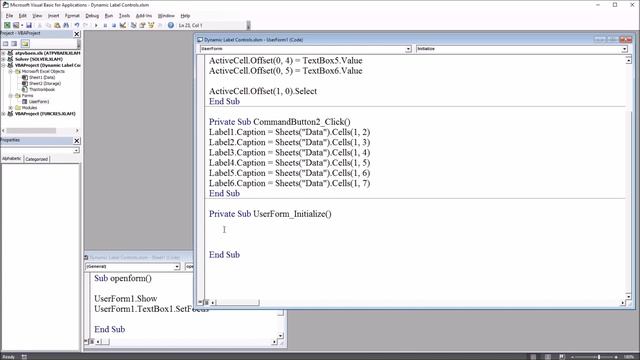
Task: Open the Format menu
Action: tap(72, 16)
